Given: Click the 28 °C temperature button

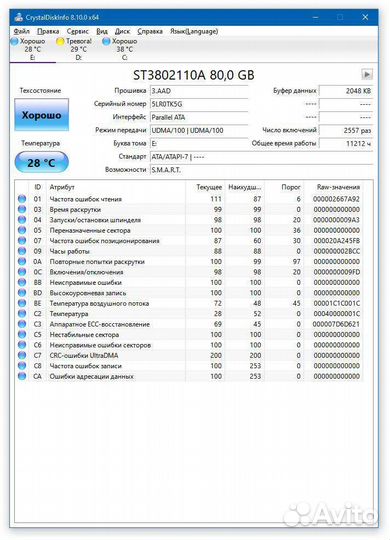Looking at the screenshot, I should coord(41,162).
